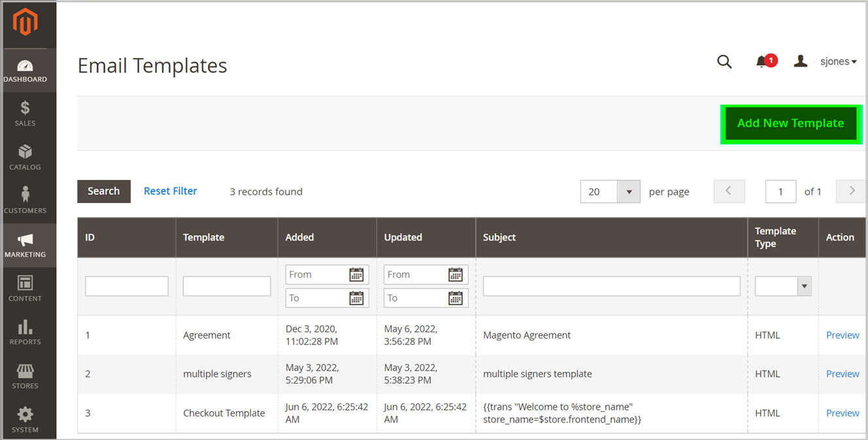The height and width of the screenshot is (440, 868).
Task: Go to the next page arrow
Action: click(x=851, y=191)
